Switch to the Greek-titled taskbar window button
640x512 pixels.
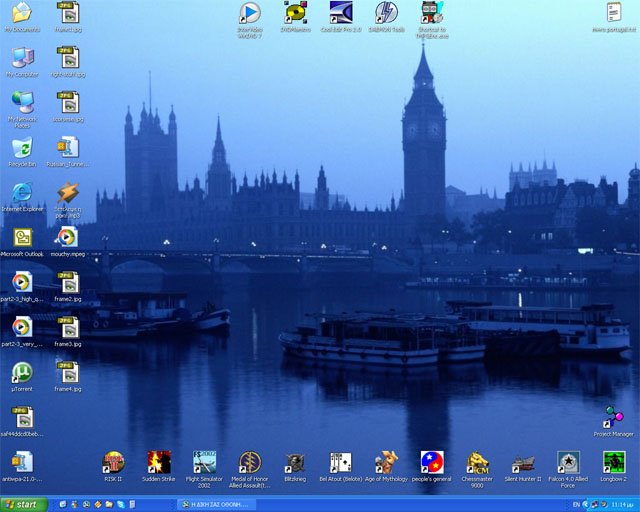pyautogui.click(x=216, y=505)
